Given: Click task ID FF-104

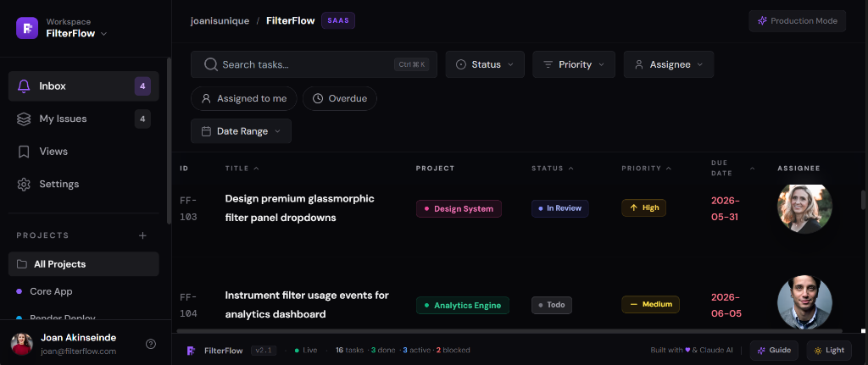Looking at the screenshot, I should pyautogui.click(x=188, y=305).
